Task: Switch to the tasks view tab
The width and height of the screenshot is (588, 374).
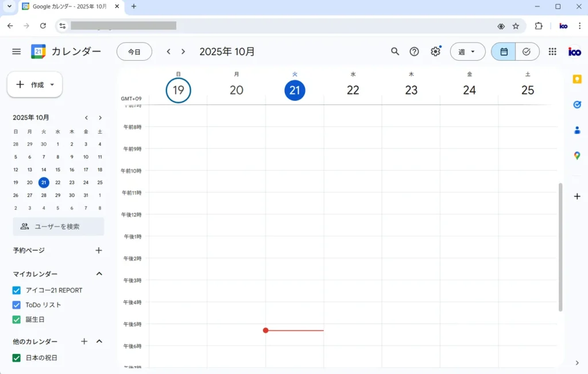Action: tap(527, 52)
